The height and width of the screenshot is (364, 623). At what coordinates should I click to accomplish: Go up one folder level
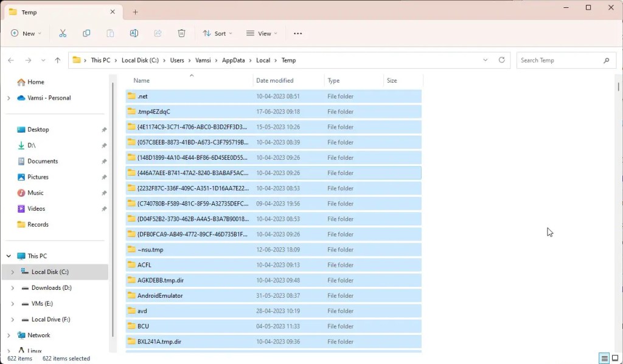[58, 60]
